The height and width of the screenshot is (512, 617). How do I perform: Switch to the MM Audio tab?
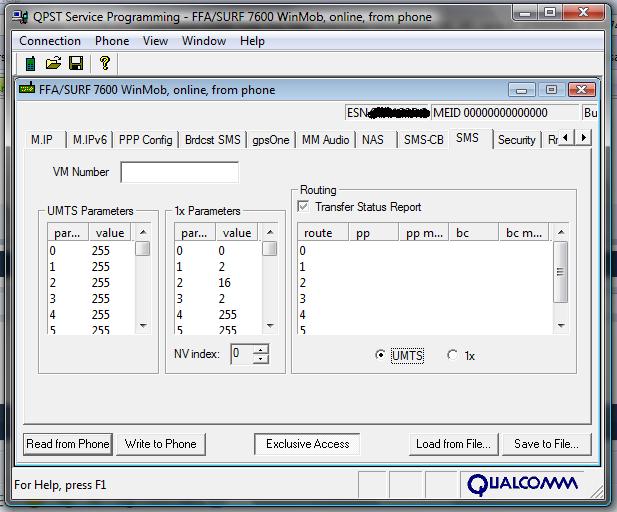[x=325, y=140]
